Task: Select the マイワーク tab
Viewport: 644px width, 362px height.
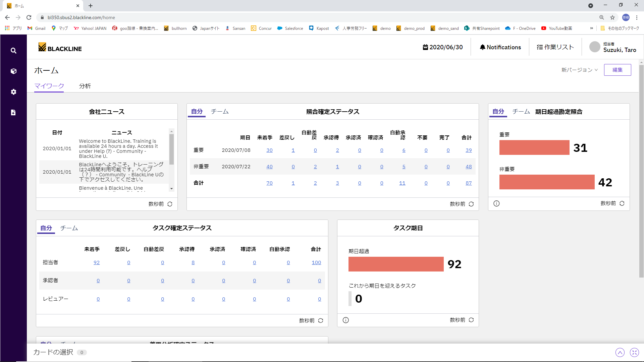Action: [x=49, y=86]
